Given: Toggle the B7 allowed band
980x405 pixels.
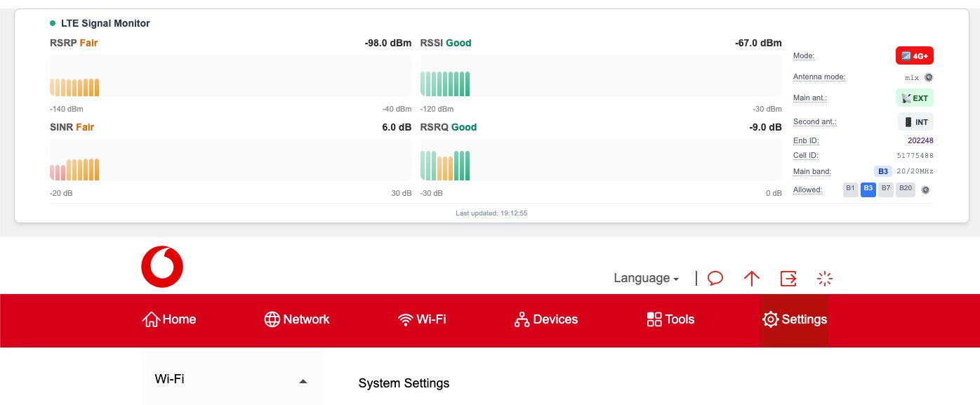Looking at the screenshot, I should 886,190.
